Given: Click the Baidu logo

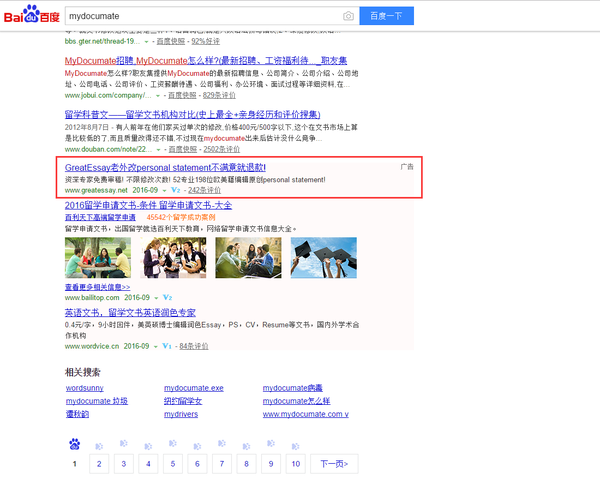Looking at the screenshot, I should tap(32, 15).
